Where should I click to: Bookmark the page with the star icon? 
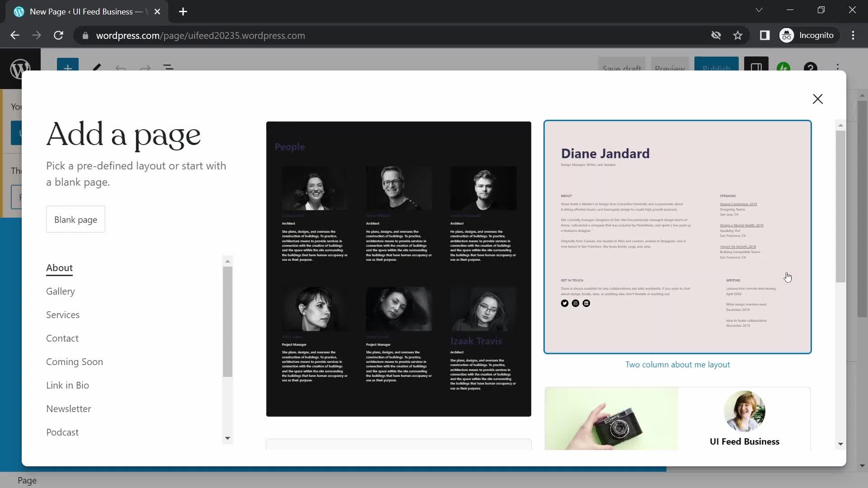click(x=738, y=35)
